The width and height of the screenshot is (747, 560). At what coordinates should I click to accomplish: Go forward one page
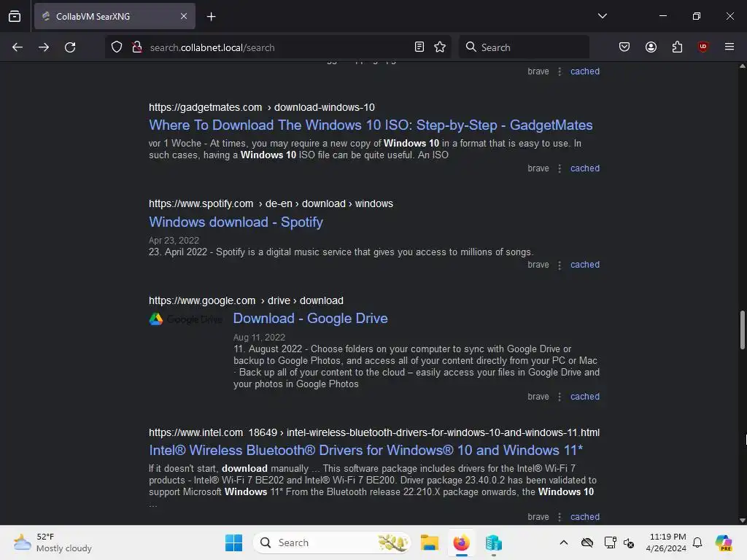click(44, 47)
